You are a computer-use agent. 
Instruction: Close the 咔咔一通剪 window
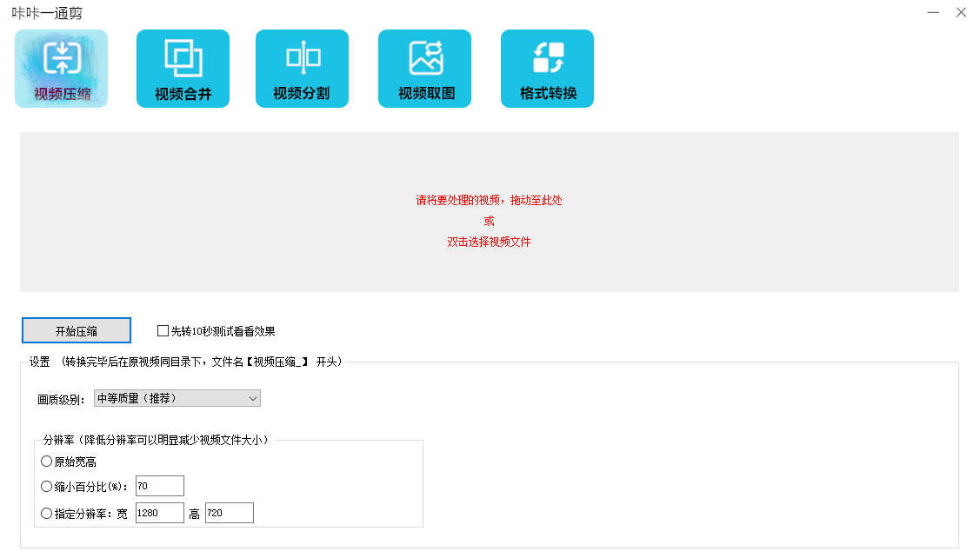[961, 12]
